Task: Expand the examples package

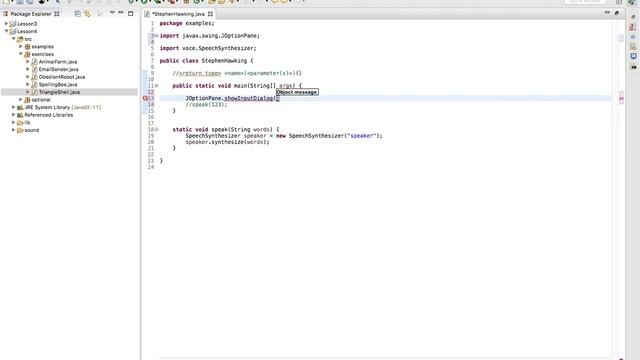Action: (x=21, y=47)
